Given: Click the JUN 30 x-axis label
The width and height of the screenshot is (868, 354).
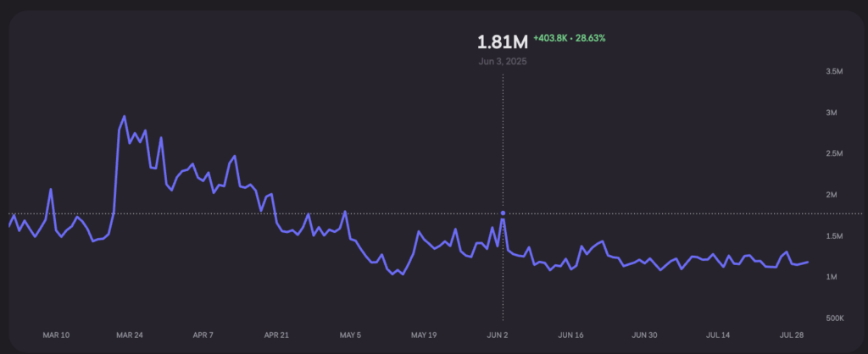Looking at the screenshot, I should coord(645,335).
